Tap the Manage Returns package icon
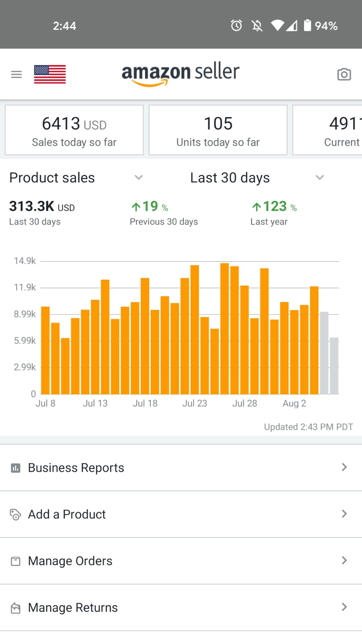This screenshot has width=362, height=644. pos(16,608)
